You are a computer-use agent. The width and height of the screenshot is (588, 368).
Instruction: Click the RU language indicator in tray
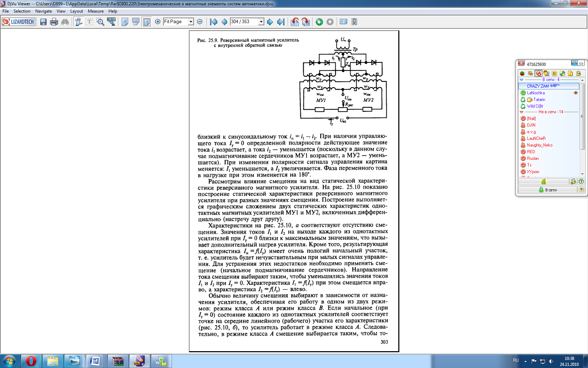pyautogui.click(x=516, y=360)
